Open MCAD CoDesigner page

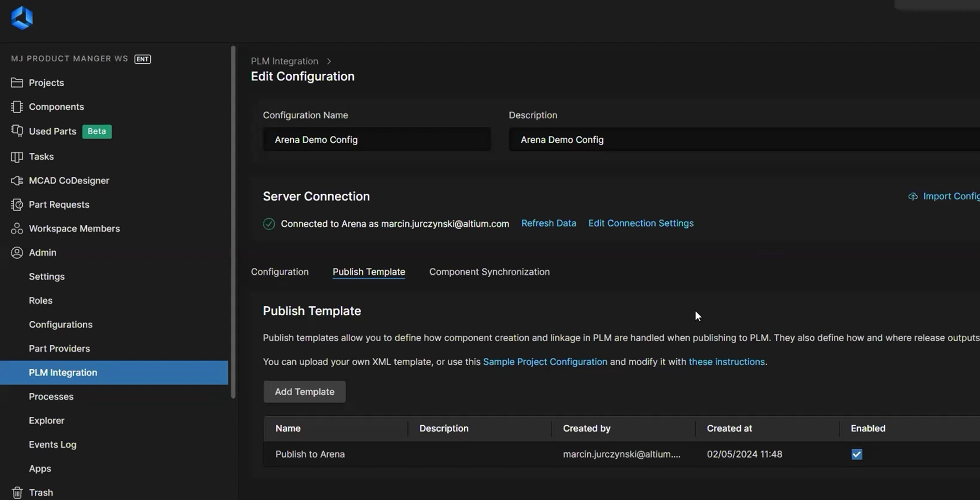[x=69, y=180]
